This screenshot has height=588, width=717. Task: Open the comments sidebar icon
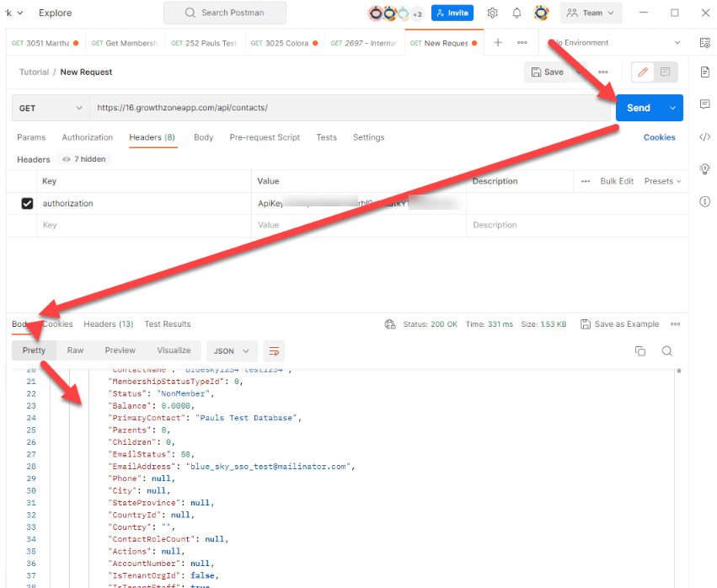(x=704, y=104)
